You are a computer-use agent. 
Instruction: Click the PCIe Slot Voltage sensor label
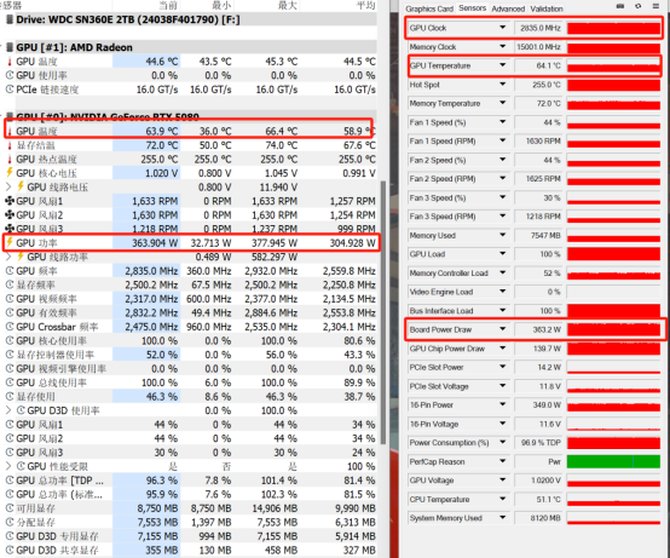(x=439, y=386)
